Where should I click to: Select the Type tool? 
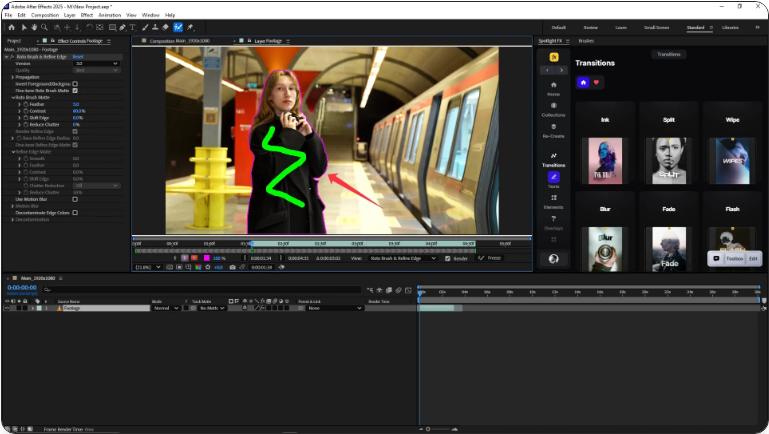[132, 27]
